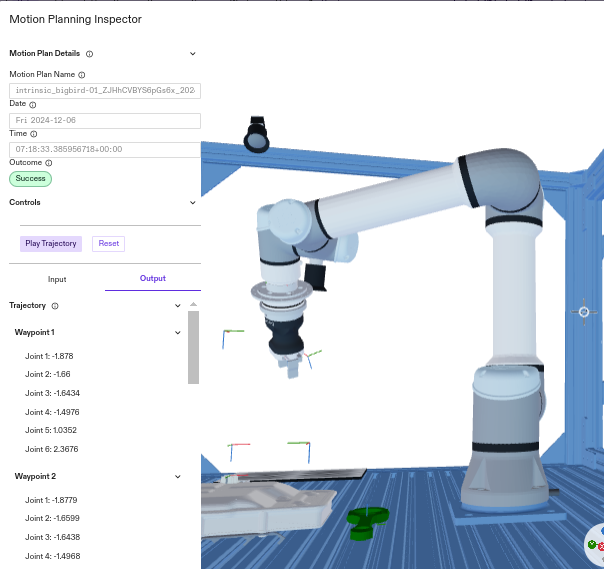This screenshot has width=604, height=569.
Task: Collapse the Waypoint 1 entry
Action: click(178, 332)
